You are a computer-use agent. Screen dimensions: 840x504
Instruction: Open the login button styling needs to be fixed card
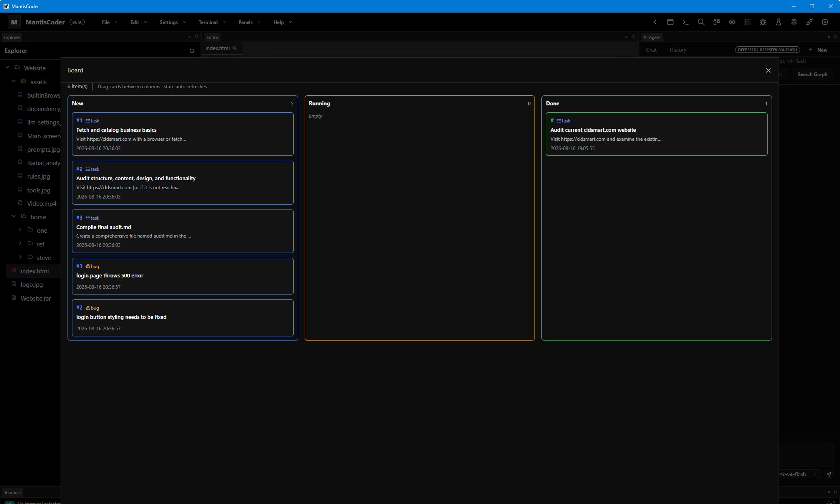point(183,318)
